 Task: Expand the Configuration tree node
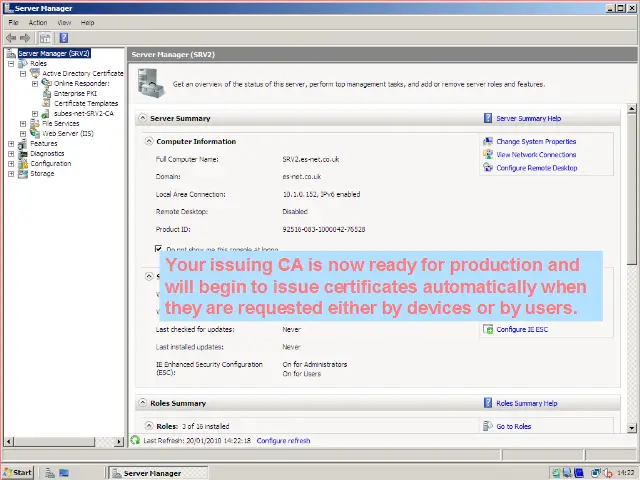[x=11, y=164]
